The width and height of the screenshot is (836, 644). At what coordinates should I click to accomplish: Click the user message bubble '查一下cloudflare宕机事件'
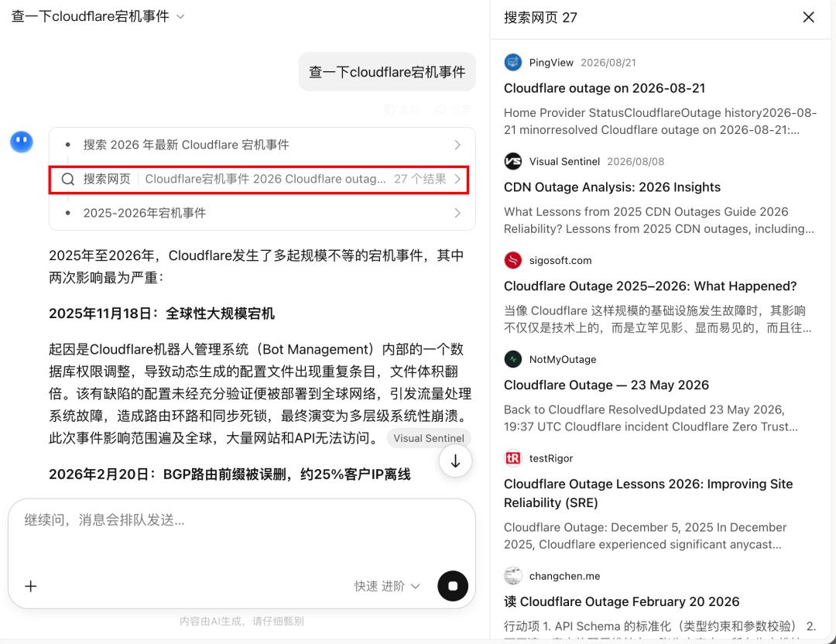(387, 72)
